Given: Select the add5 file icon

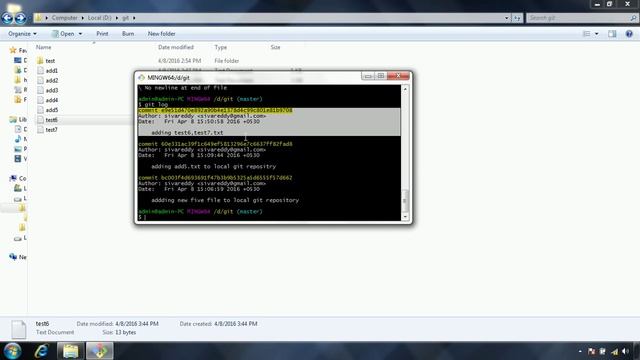Looking at the screenshot, I should (40, 109).
